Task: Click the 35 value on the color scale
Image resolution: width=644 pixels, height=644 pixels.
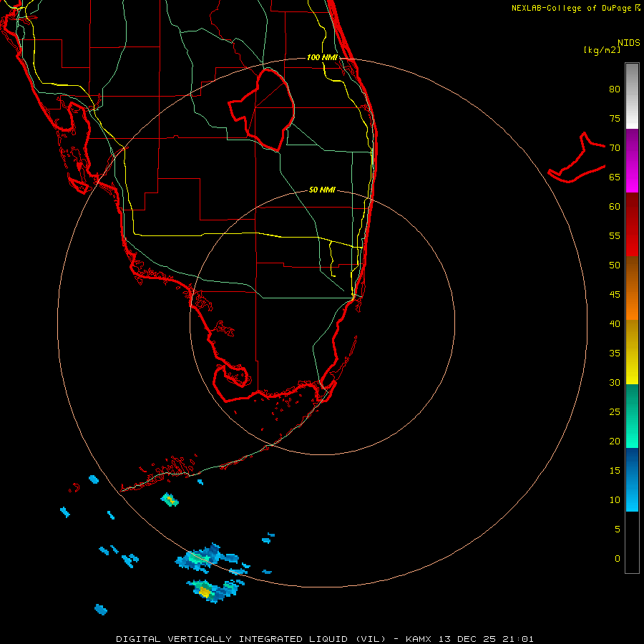Action: (615, 353)
